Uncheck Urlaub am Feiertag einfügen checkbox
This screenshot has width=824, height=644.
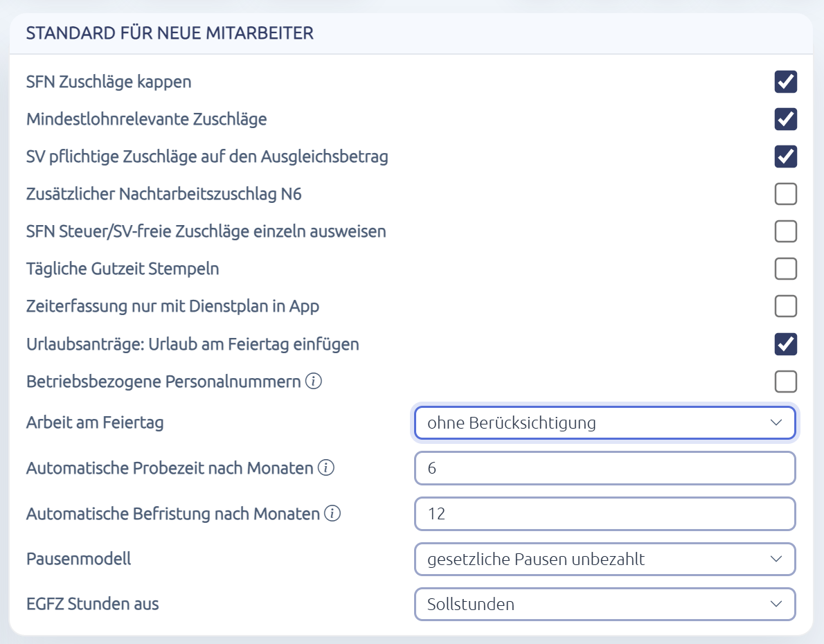click(x=786, y=344)
